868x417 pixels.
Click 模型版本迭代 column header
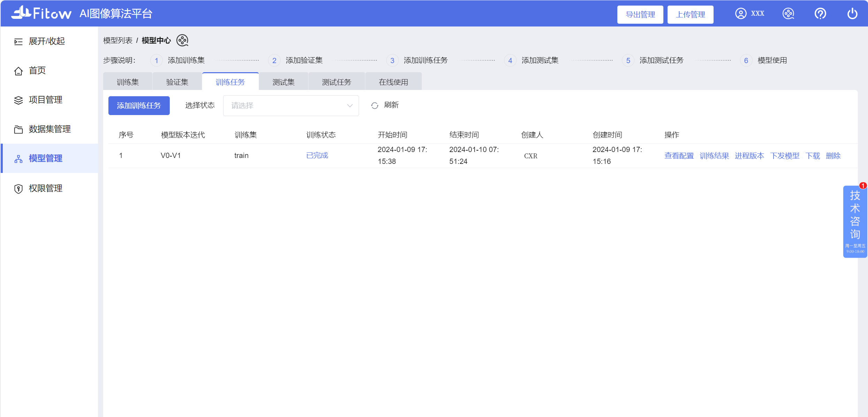tap(183, 135)
